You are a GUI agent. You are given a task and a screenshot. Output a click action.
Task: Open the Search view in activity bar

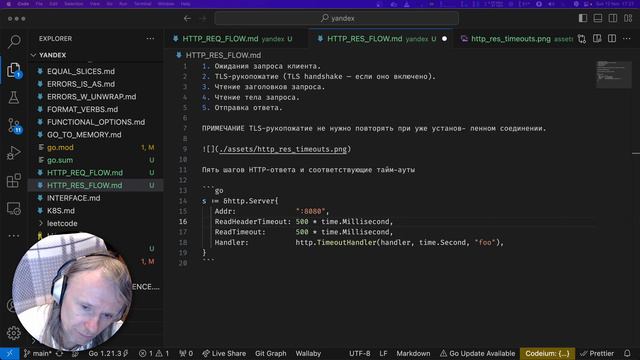[x=14, y=41]
